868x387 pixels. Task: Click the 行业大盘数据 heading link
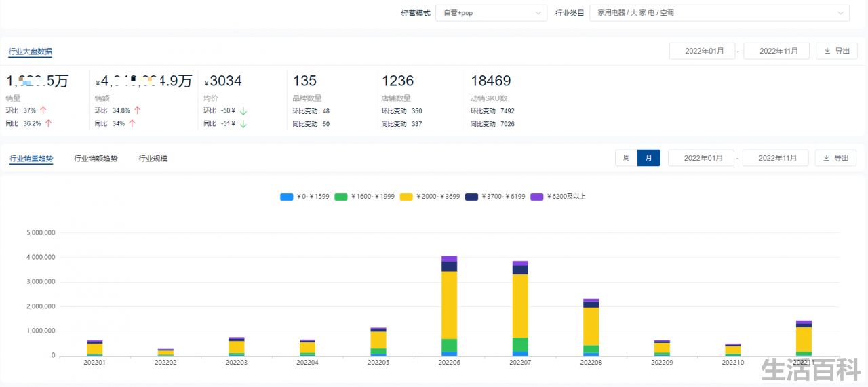tap(30, 52)
